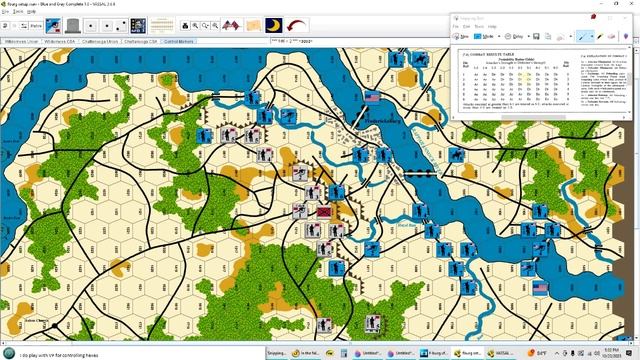Image resolution: width=640 pixels, height=360 pixels.
Task: Open Snipping Tool Tools menu
Action: (479, 27)
